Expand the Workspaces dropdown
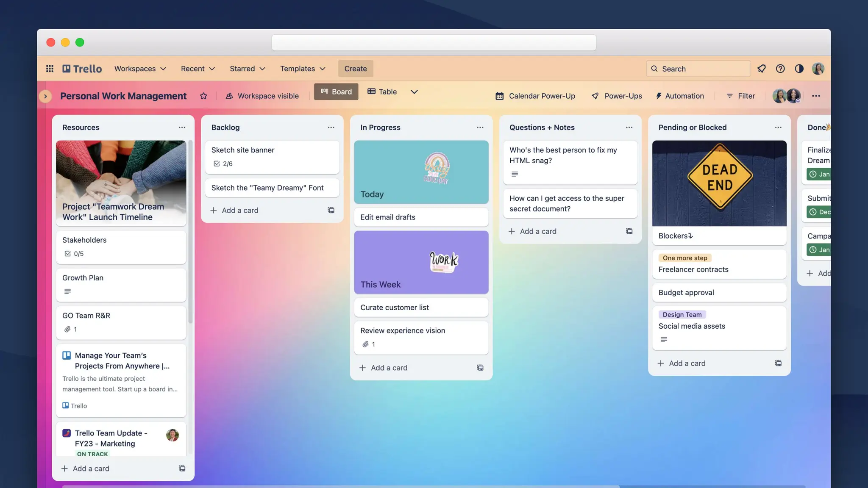The height and width of the screenshot is (488, 868). pyautogui.click(x=140, y=69)
